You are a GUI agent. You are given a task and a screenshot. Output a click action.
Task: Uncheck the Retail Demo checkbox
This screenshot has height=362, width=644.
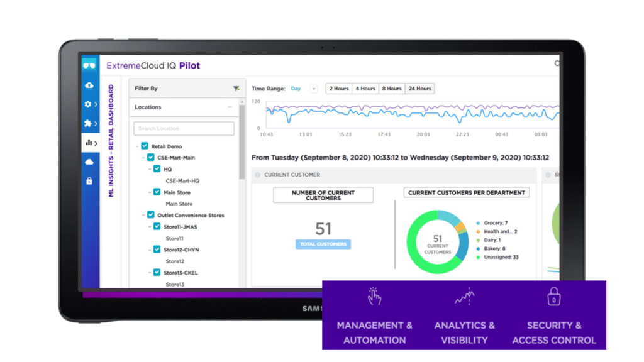145,146
